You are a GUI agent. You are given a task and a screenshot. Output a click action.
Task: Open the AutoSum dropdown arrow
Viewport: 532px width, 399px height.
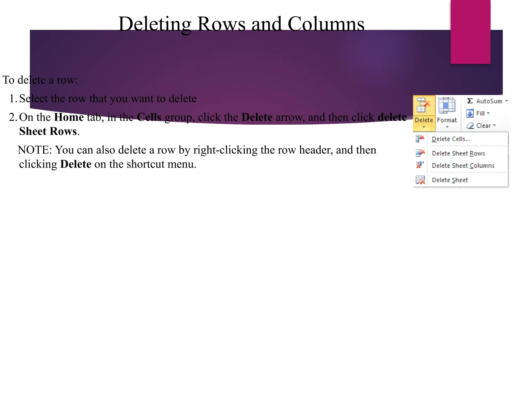(x=506, y=101)
